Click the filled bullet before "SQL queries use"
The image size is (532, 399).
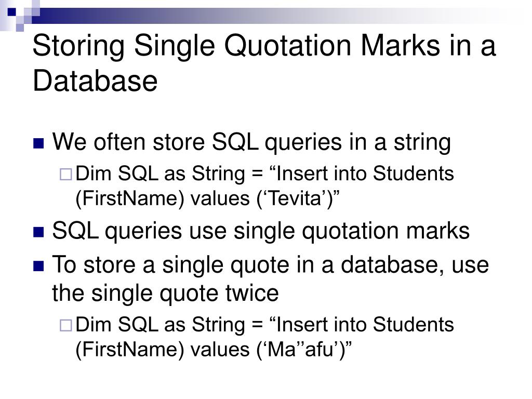pyautogui.click(x=38, y=232)
